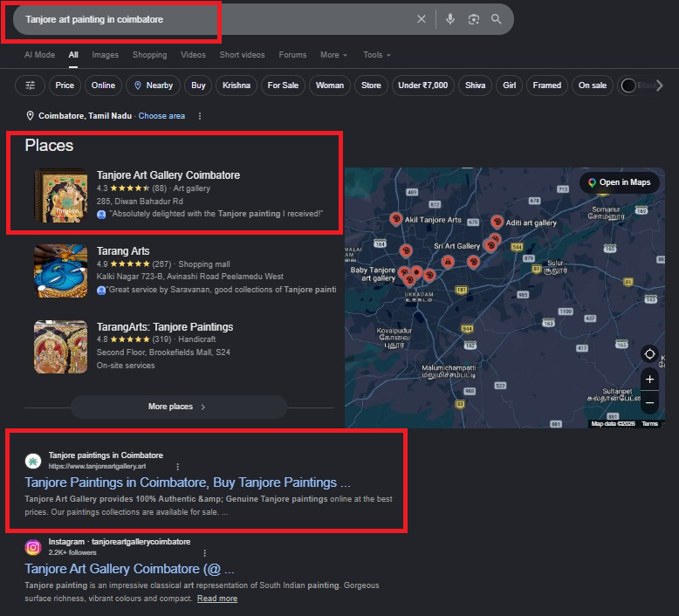Open the Videos tab
Image resolution: width=679 pixels, height=616 pixels.
tap(193, 55)
